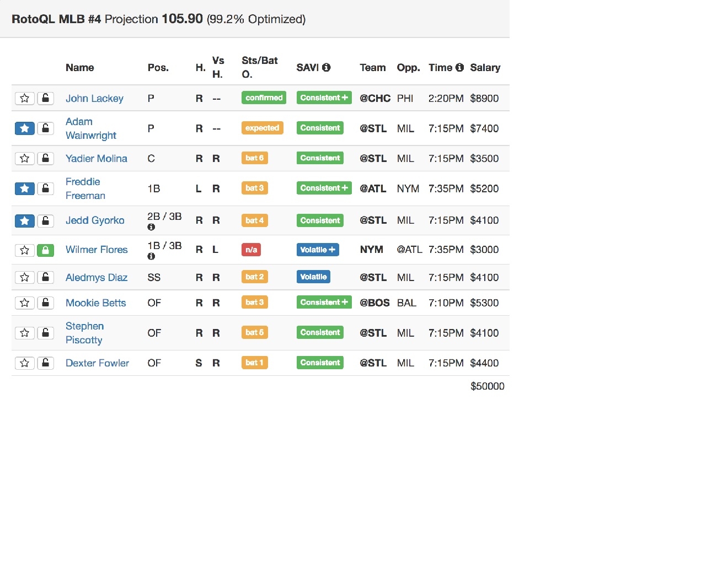The width and height of the screenshot is (728, 572).
Task: Click the $50000 total salary
Action: (488, 386)
